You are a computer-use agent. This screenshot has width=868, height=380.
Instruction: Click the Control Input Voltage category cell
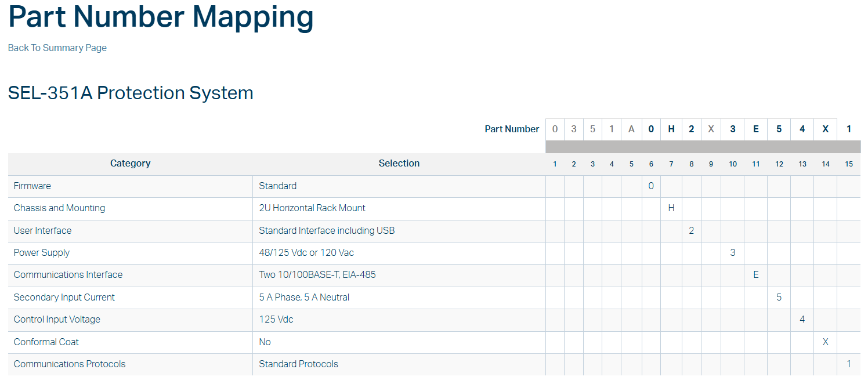click(x=131, y=320)
